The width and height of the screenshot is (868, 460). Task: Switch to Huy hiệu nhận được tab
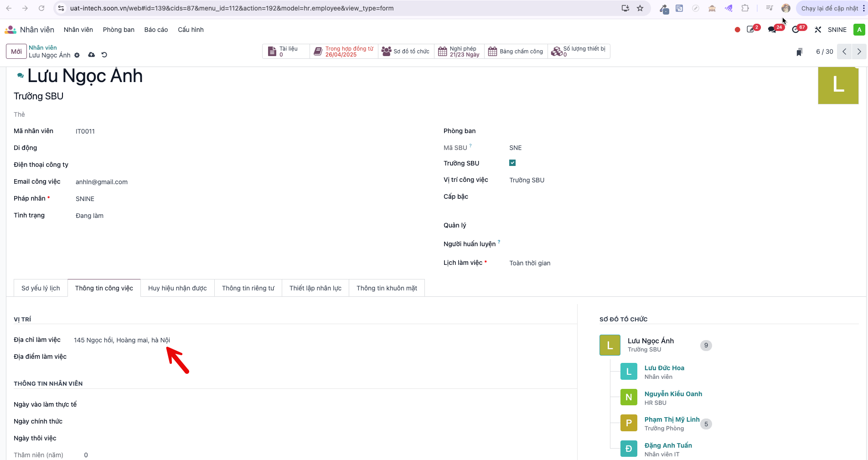177,288
